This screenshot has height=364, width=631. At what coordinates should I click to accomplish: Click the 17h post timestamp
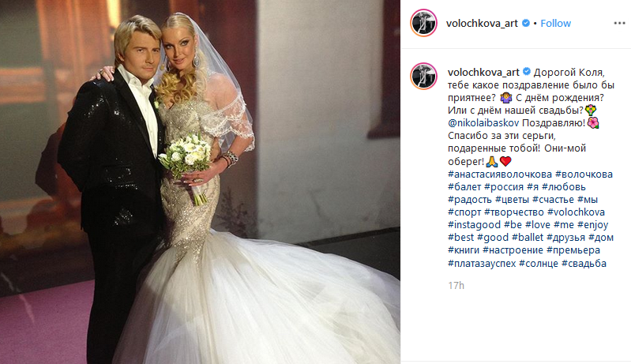pos(456,286)
